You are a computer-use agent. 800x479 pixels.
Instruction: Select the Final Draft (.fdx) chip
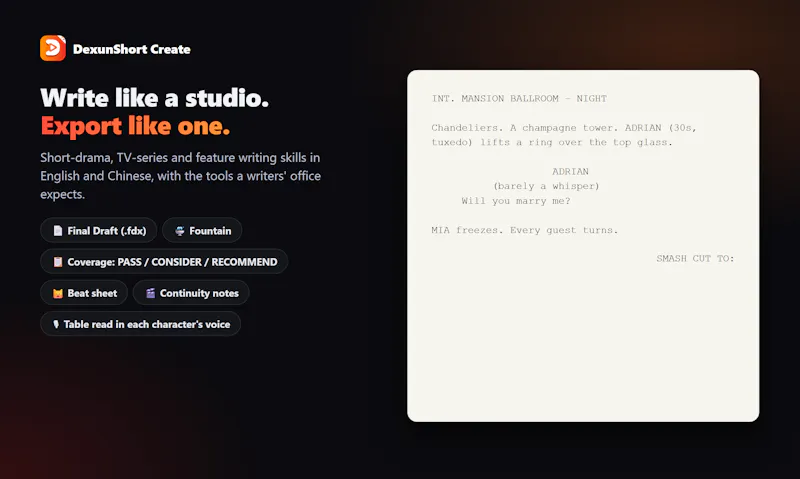click(x=98, y=231)
